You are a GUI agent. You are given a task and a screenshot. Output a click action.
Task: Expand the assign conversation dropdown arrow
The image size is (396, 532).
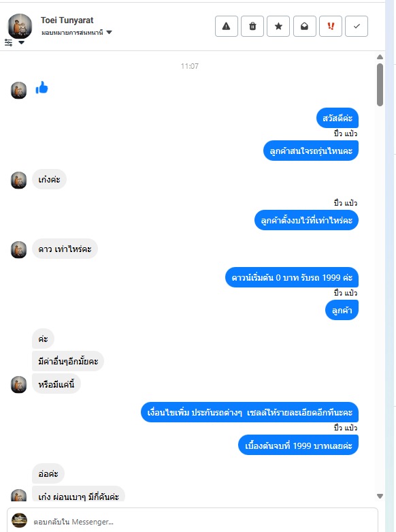[109, 33]
